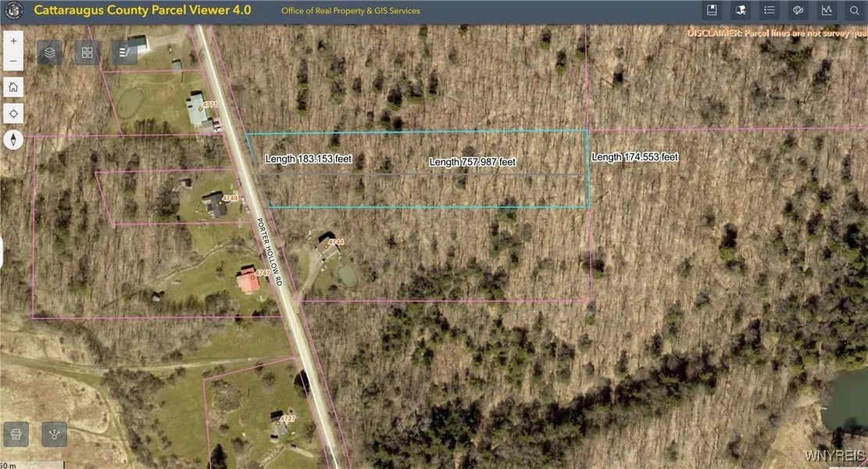Zoom in on the map

tap(13, 39)
